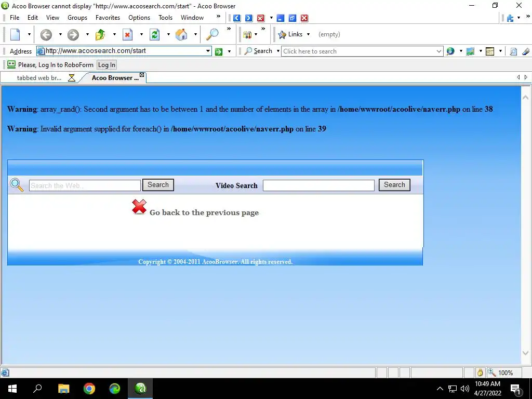532x399 pixels.
Task: Click Search button next to Video Search field
Action: pos(394,185)
